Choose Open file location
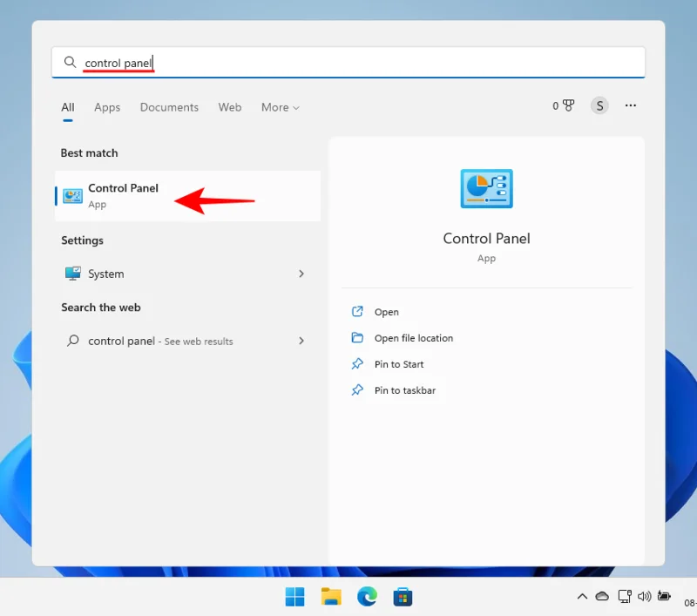Image resolution: width=697 pixels, height=616 pixels. [413, 338]
